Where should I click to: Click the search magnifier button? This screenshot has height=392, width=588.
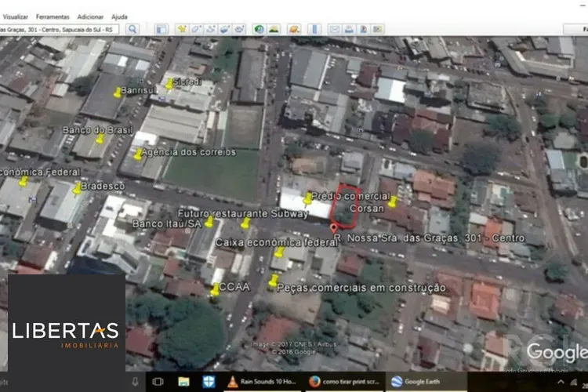132,29
